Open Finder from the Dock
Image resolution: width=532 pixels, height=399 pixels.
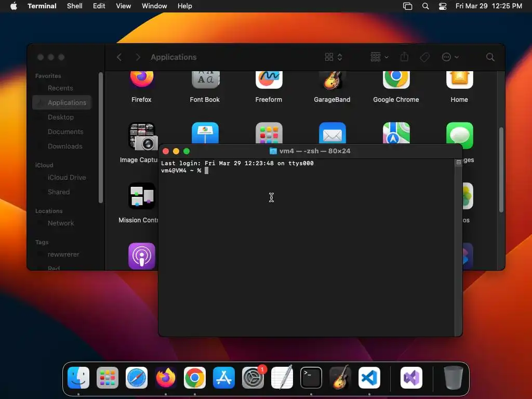pos(78,378)
